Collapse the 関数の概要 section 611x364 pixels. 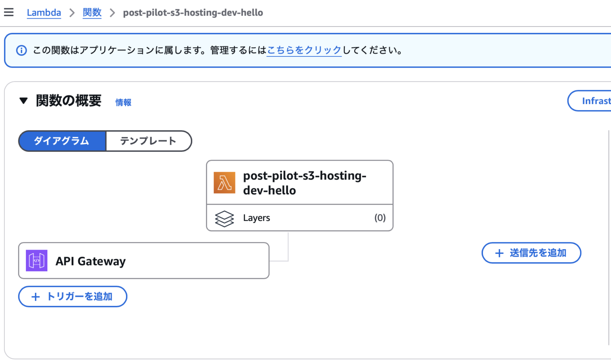23,101
